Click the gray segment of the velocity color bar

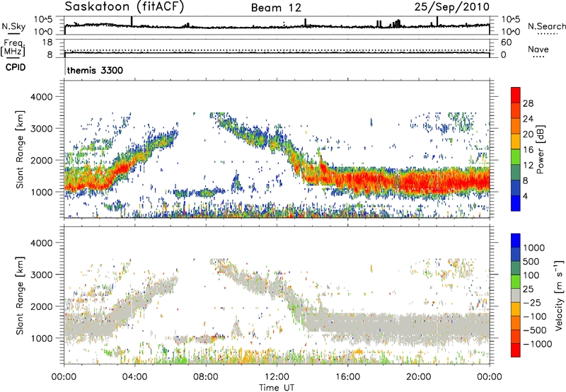pyautogui.click(x=516, y=295)
